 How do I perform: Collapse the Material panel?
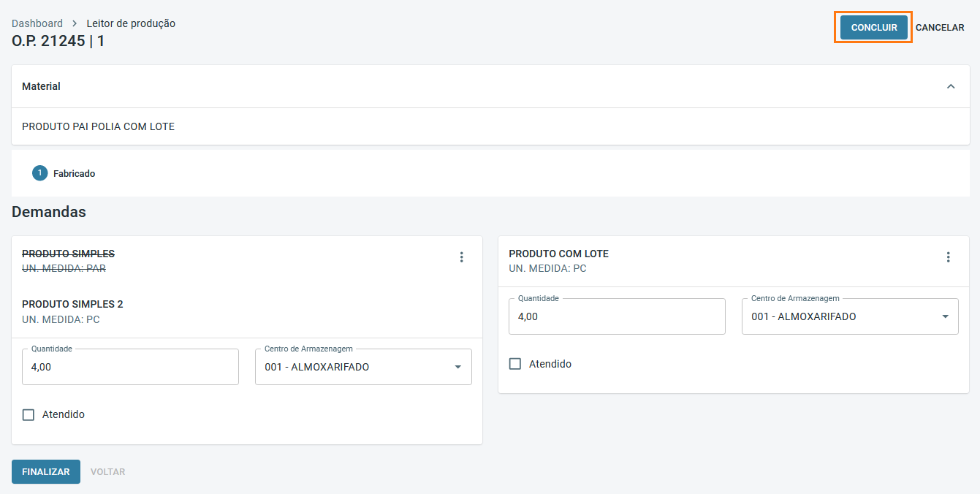(x=951, y=86)
